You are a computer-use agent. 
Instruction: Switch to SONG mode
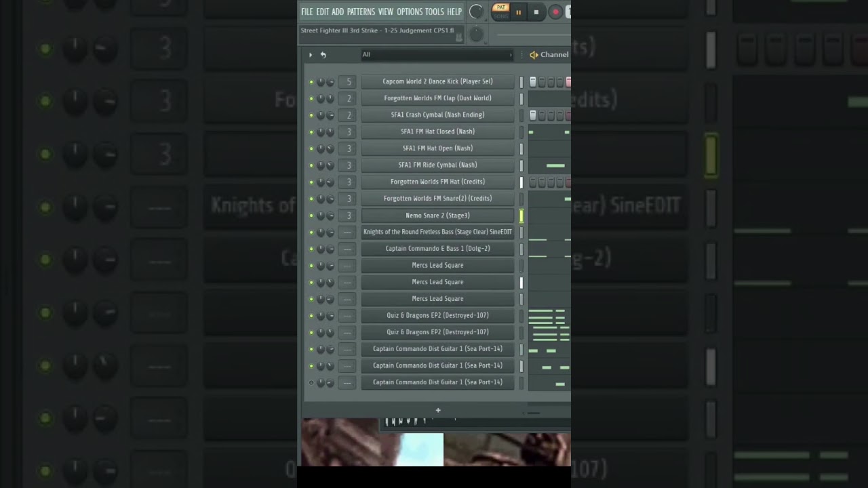[x=501, y=16]
